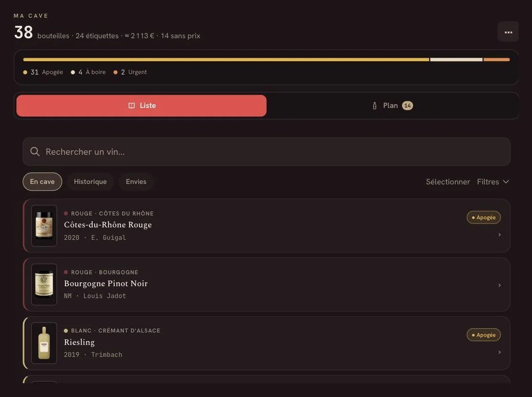532x397 pixels.
Task: Click the ≈ 2 113 € value text
Action: pos(140,36)
